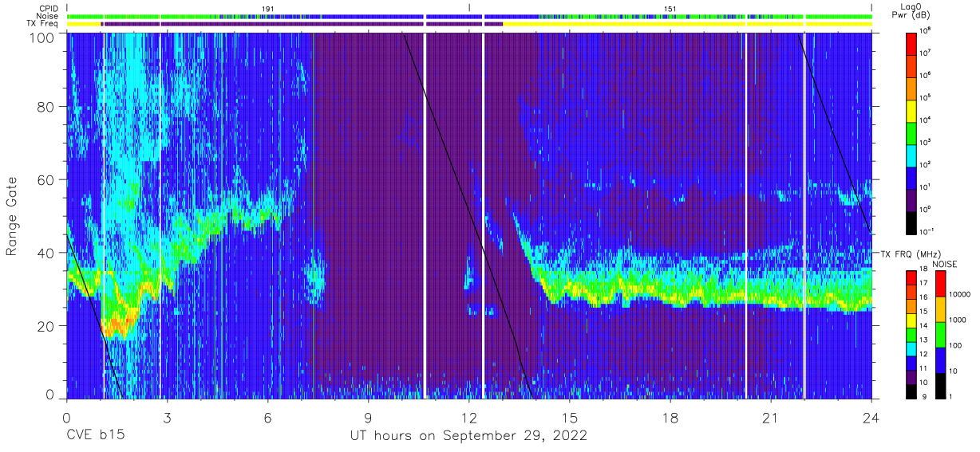980x452 pixels.
Task: Click the 21 tick label on the UT hours axis
Action: coord(771,417)
